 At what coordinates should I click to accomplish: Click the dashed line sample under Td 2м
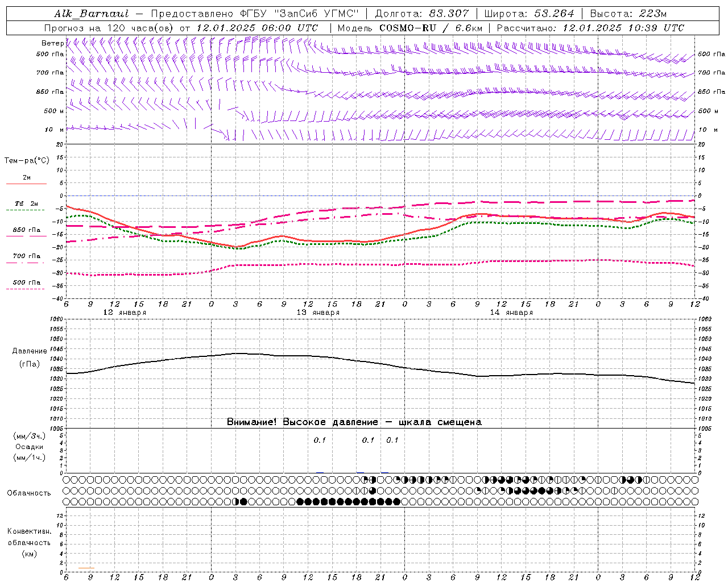click(26, 210)
